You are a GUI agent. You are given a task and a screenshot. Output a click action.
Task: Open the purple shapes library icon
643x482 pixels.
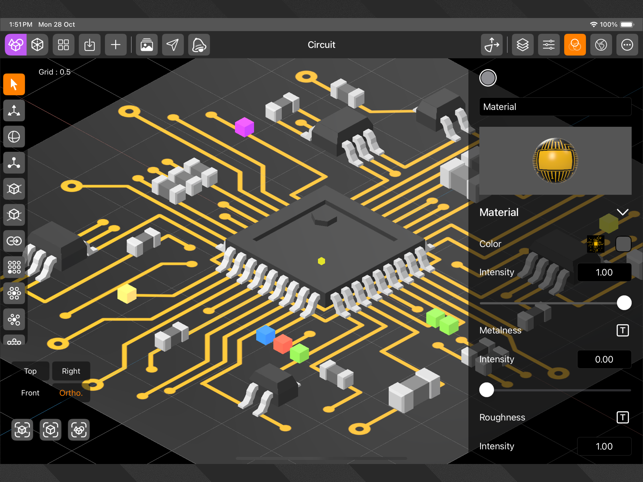16,45
